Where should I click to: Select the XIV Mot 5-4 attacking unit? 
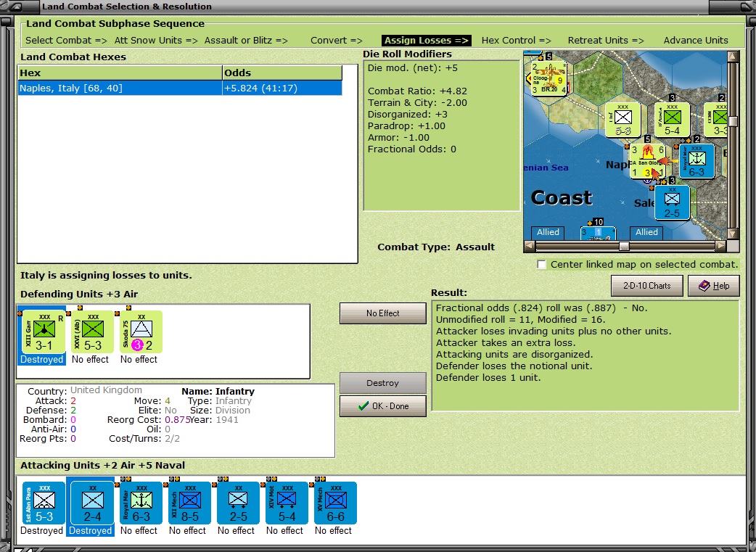(287, 503)
